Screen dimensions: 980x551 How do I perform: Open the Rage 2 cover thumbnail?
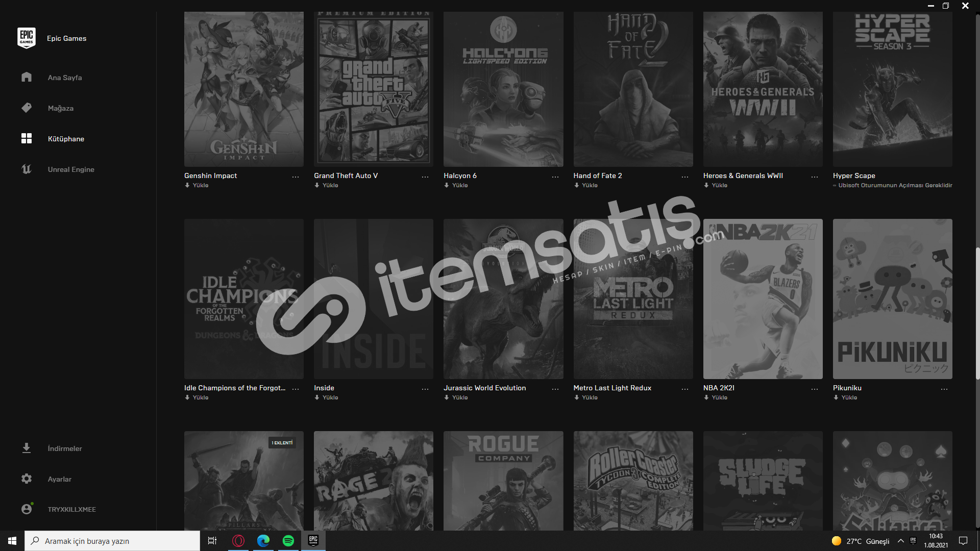pyautogui.click(x=374, y=481)
